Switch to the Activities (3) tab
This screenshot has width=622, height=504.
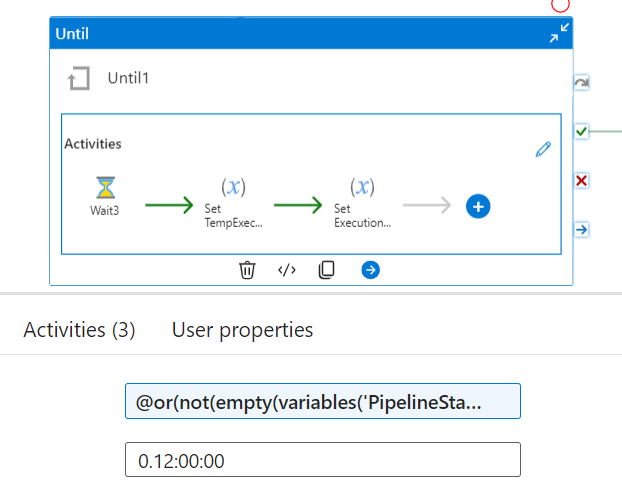[x=79, y=329]
